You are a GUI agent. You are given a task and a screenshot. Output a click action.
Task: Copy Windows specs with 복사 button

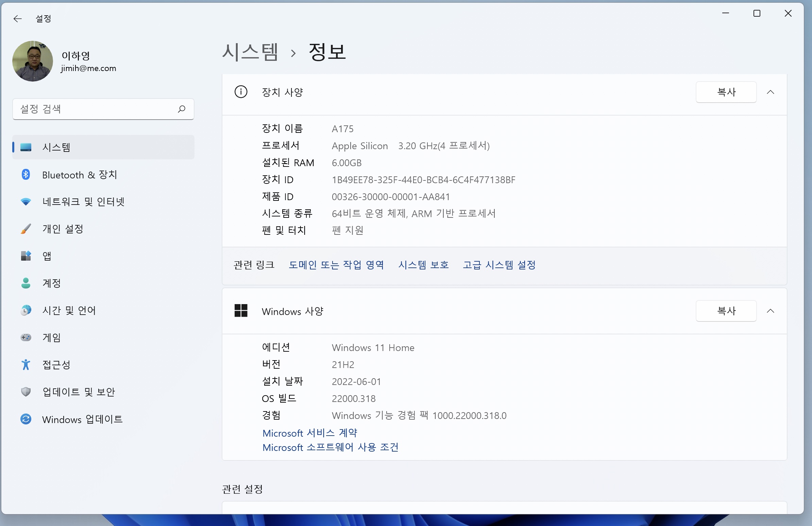tap(726, 311)
